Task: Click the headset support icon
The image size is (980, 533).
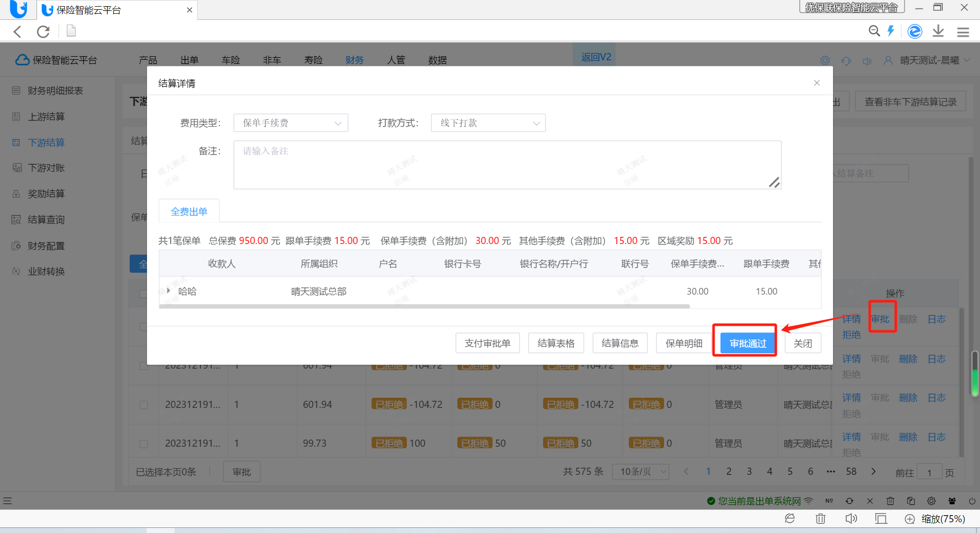Action: click(x=846, y=61)
